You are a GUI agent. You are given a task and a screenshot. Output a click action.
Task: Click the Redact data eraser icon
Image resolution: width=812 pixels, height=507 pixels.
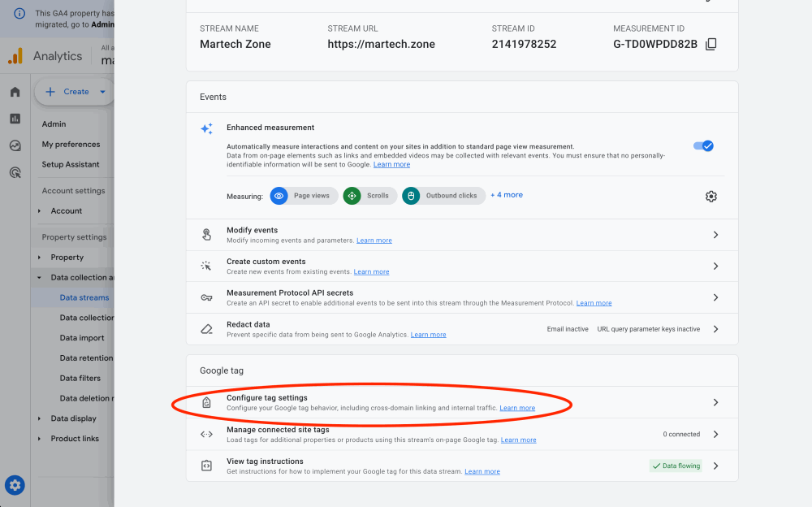click(206, 329)
